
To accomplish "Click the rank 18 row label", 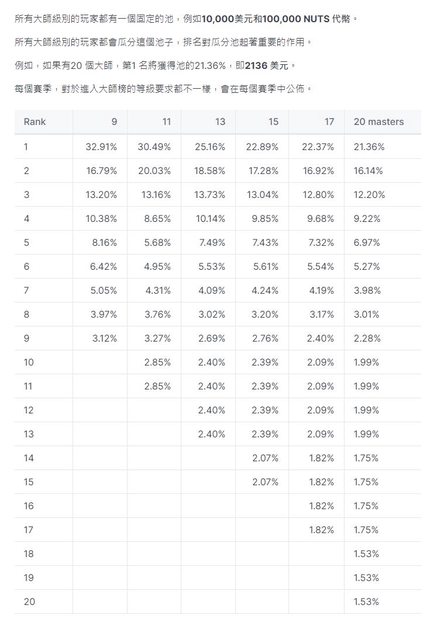I will click(x=29, y=554).
